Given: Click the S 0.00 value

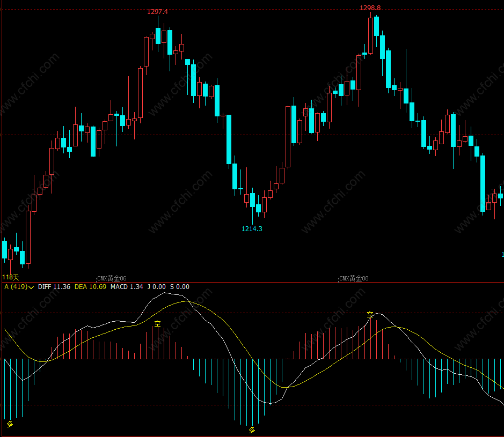Looking at the screenshot, I should (180, 287).
